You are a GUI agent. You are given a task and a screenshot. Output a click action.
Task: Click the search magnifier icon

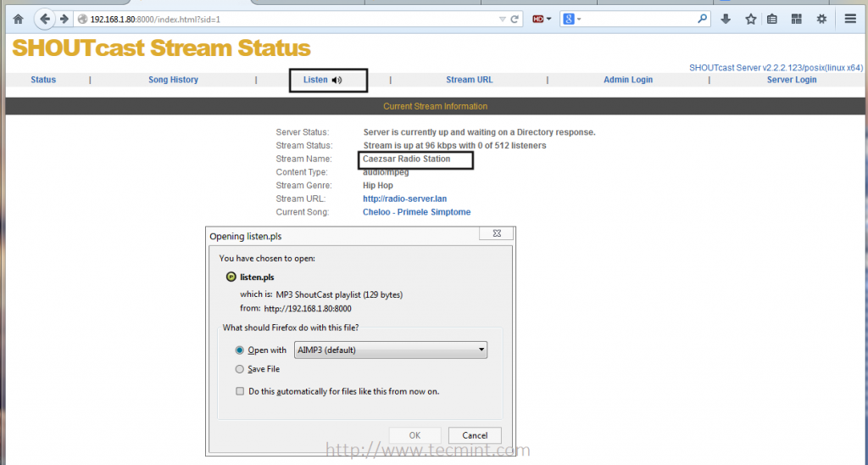click(702, 19)
